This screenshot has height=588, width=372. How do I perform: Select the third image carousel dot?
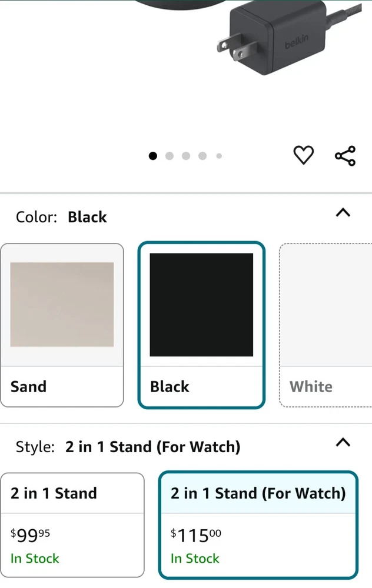186,156
